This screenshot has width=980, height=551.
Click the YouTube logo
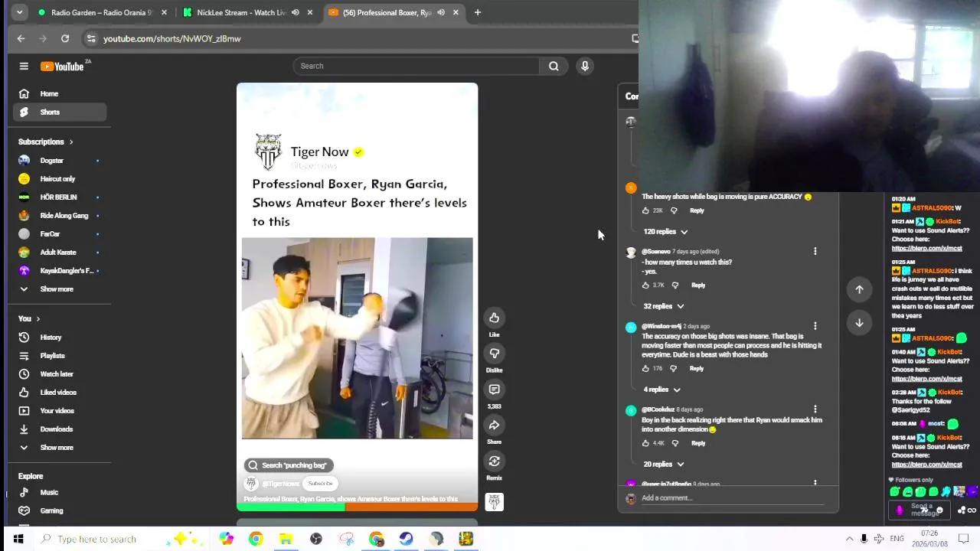tap(63, 67)
